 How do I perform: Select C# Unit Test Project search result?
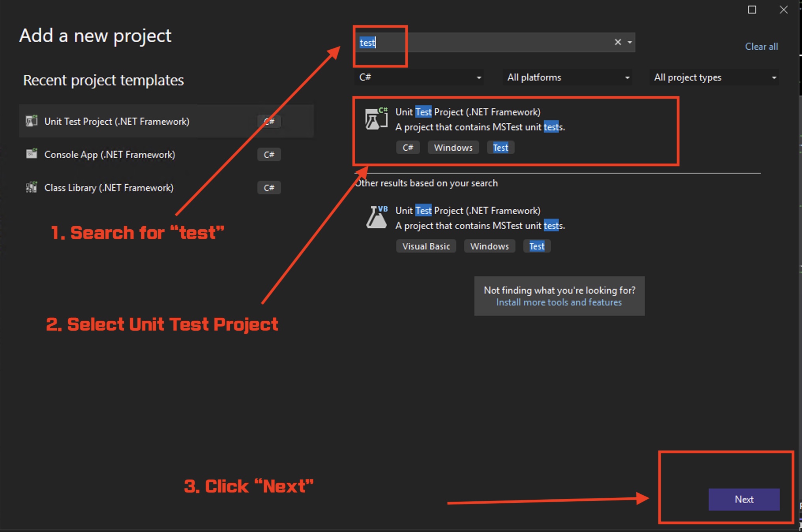(468, 112)
